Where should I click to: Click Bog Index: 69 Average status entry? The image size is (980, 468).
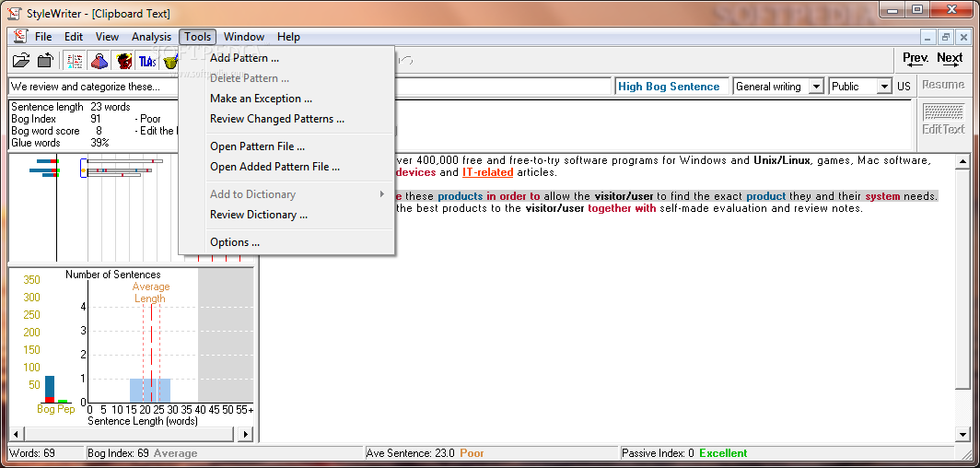point(143,453)
